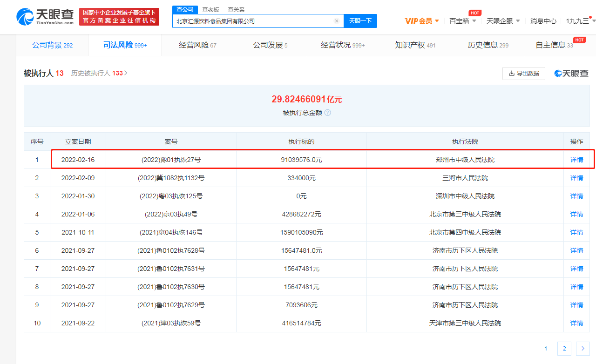Open the 天眼企服 dropdown
The width and height of the screenshot is (596, 364).
click(x=503, y=21)
